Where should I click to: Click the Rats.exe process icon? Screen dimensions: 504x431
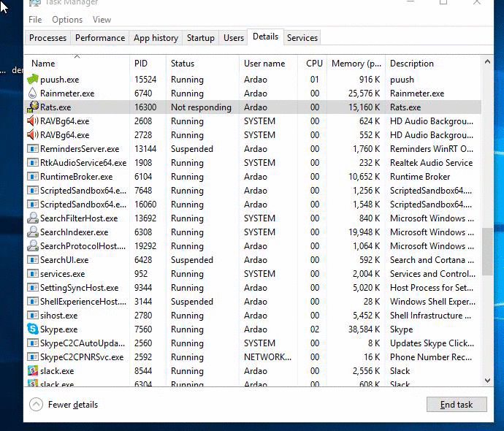tap(32, 107)
